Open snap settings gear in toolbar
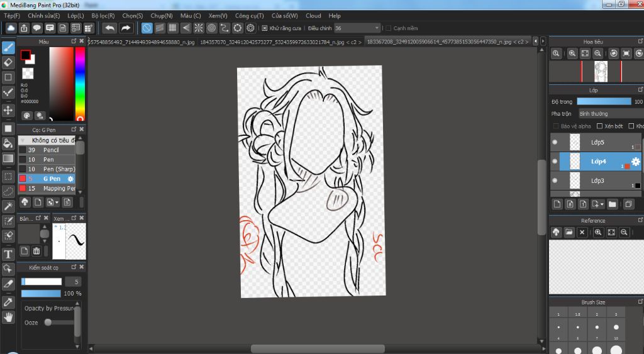This screenshot has height=354, width=644. (x=250, y=28)
